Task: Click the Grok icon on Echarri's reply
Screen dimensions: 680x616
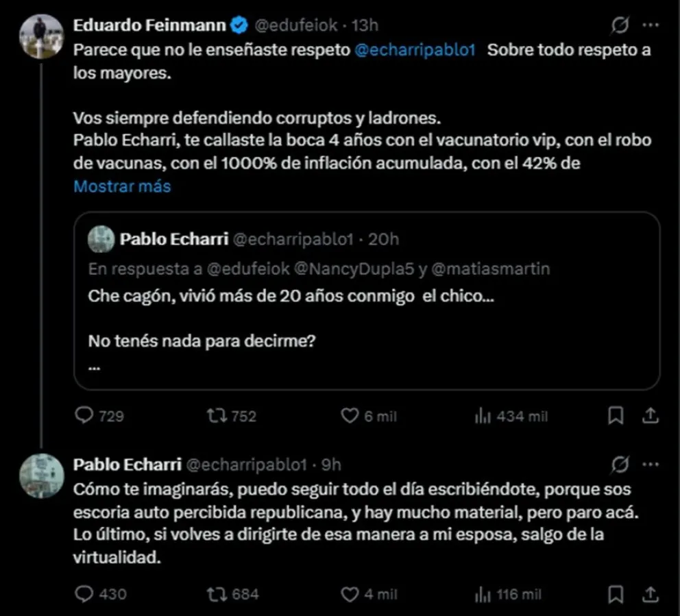Action: (620, 465)
